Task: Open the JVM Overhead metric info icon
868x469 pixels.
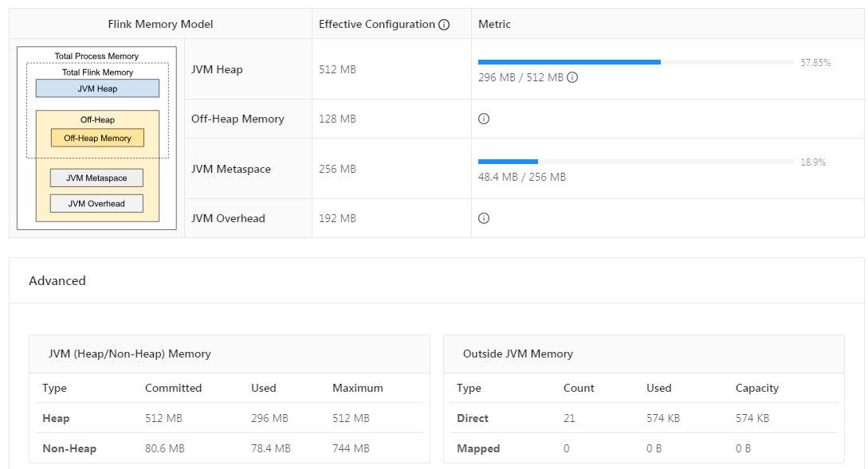Action: pyautogui.click(x=484, y=218)
